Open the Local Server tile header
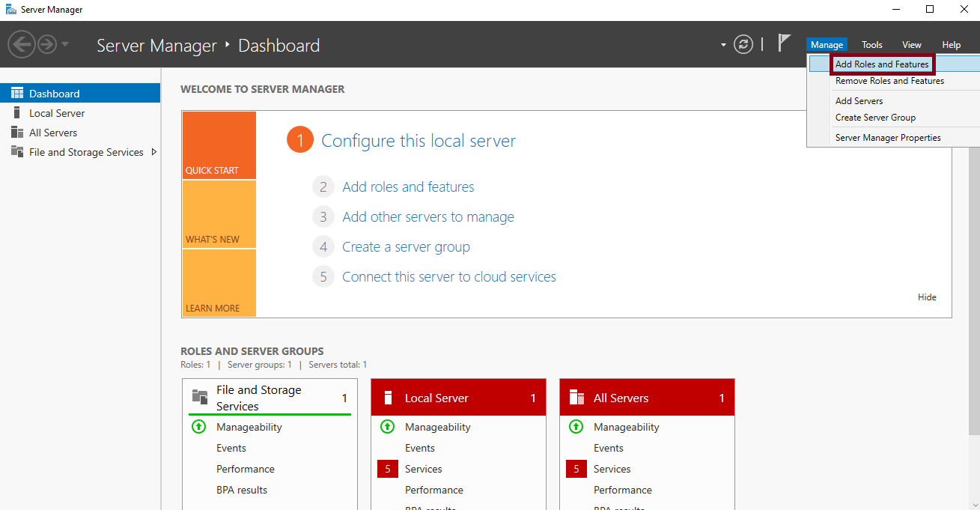This screenshot has height=510, width=980. (458, 398)
